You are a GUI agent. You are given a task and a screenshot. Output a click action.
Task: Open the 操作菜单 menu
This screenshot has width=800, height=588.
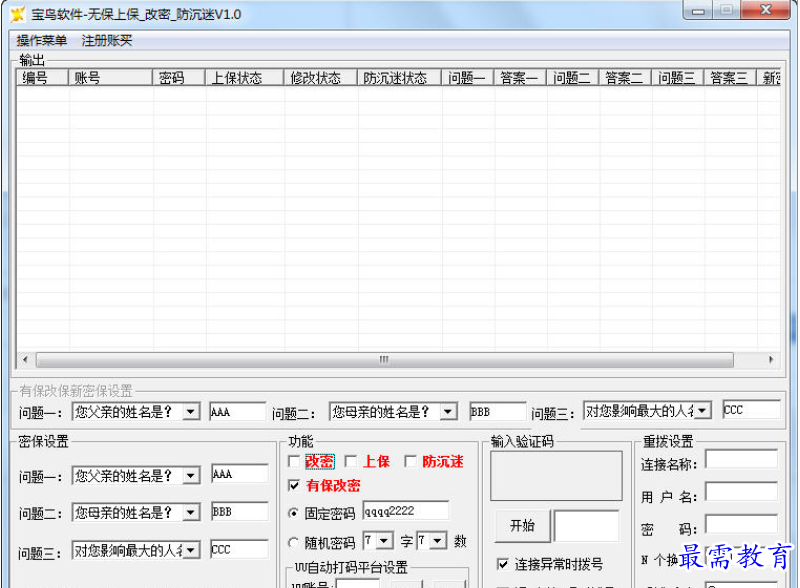(42, 40)
